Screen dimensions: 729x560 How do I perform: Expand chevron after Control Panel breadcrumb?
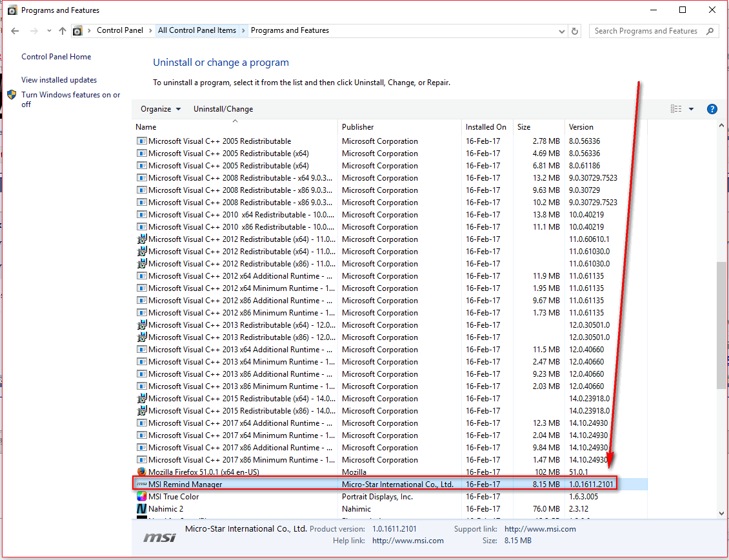tap(150, 31)
